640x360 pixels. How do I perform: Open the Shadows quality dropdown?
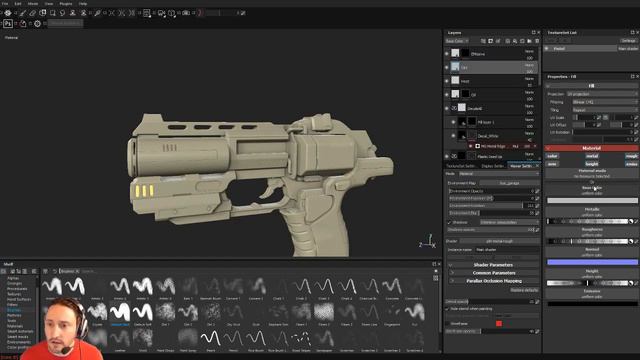point(509,222)
